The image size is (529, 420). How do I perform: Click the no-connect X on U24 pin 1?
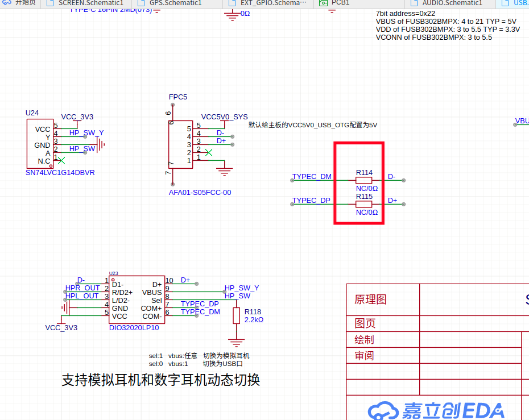[x=61, y=160]
